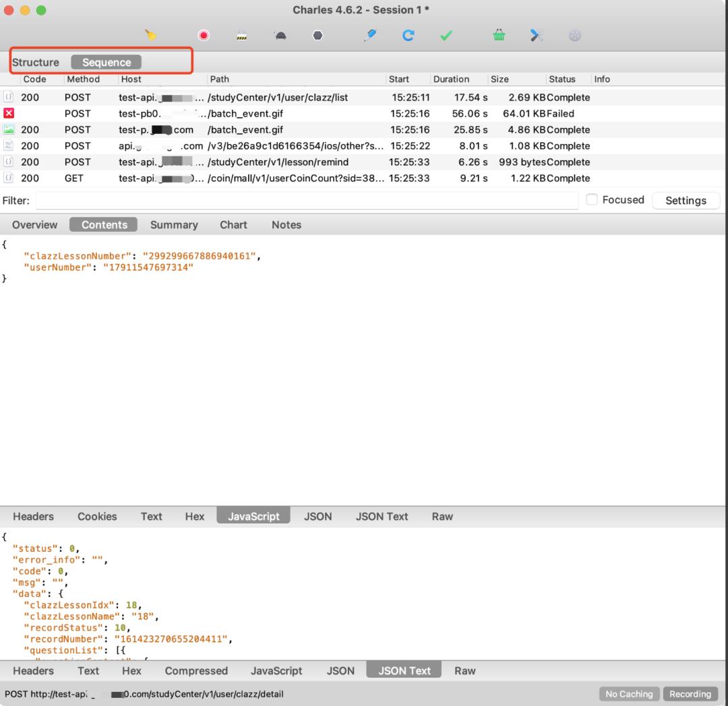Sort requests by the Size column header
Viewport: 728px width, 706px height.
[x=499, y=79]
